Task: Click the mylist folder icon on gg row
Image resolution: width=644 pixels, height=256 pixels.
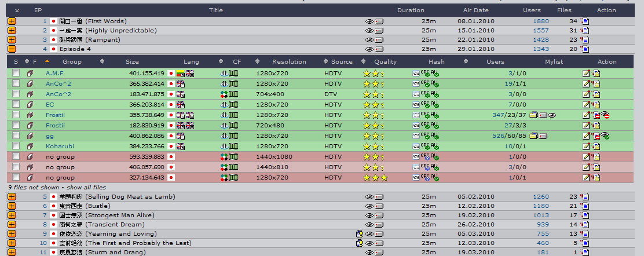Action: click(533, 136)
